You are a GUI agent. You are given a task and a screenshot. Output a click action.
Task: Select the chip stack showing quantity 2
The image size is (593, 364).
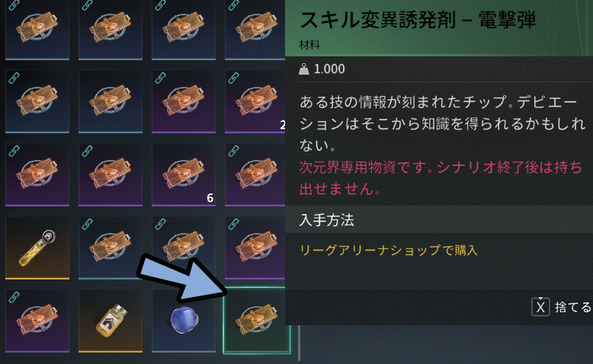[255, 101]
